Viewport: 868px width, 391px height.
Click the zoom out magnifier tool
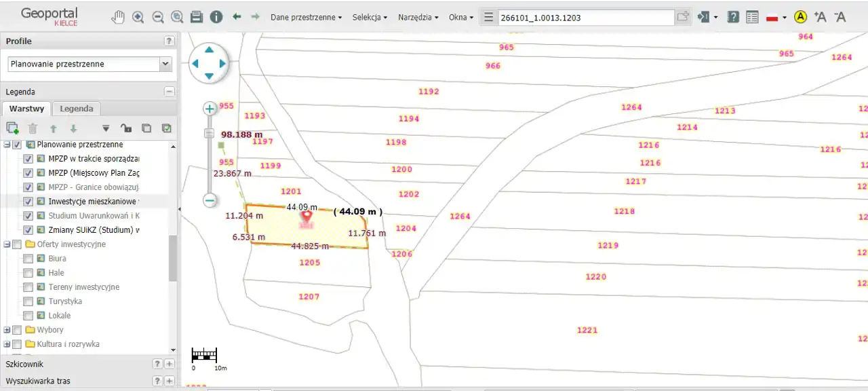pos(158,17)
